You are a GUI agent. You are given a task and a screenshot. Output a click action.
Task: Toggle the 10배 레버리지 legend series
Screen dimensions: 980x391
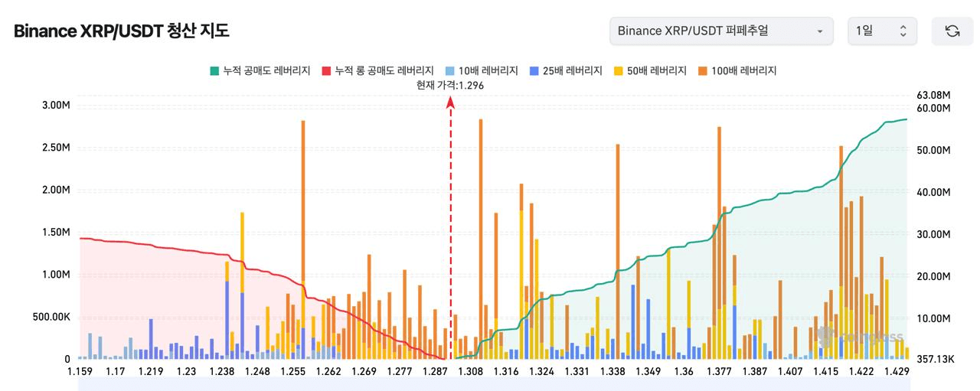pyautogui.click(x=481, y=70)
